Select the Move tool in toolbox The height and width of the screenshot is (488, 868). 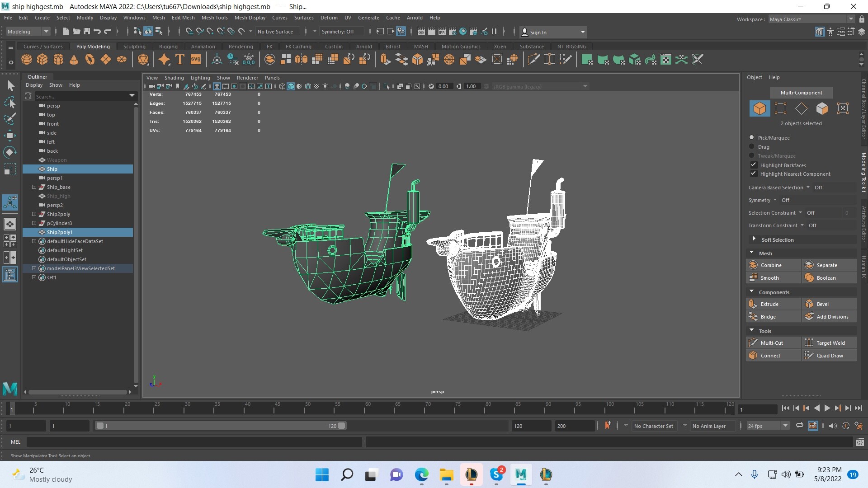coord(10,135)
